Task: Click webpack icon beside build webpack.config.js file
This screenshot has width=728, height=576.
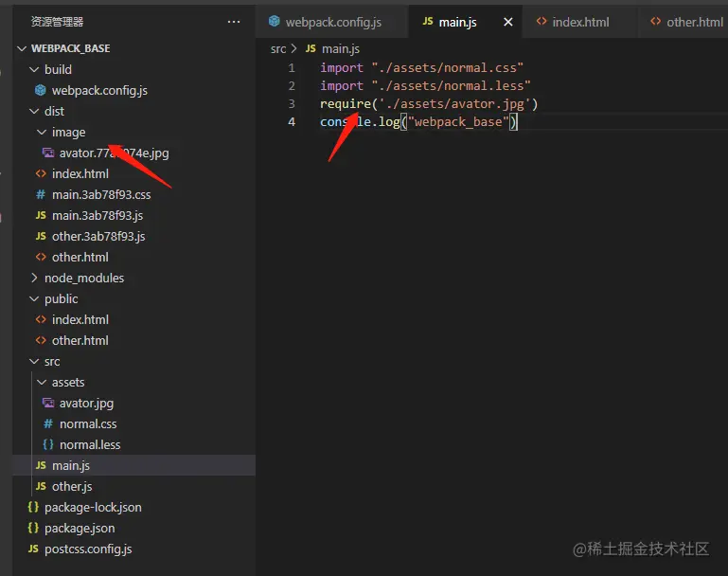Action: [x=41, y=90]
